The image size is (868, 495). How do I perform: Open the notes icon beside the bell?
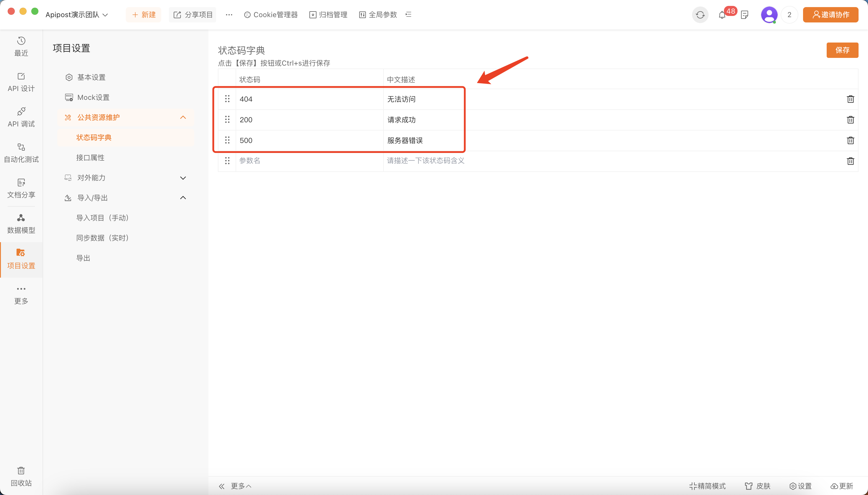[x=744, y=15]
